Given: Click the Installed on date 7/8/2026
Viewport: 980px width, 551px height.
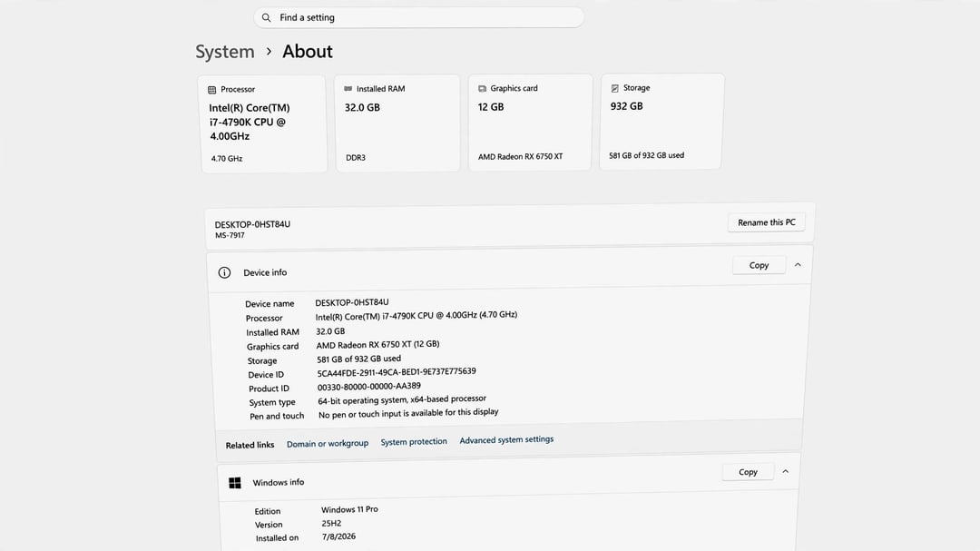Looking at the screenshot, I should tap(338, 536).
